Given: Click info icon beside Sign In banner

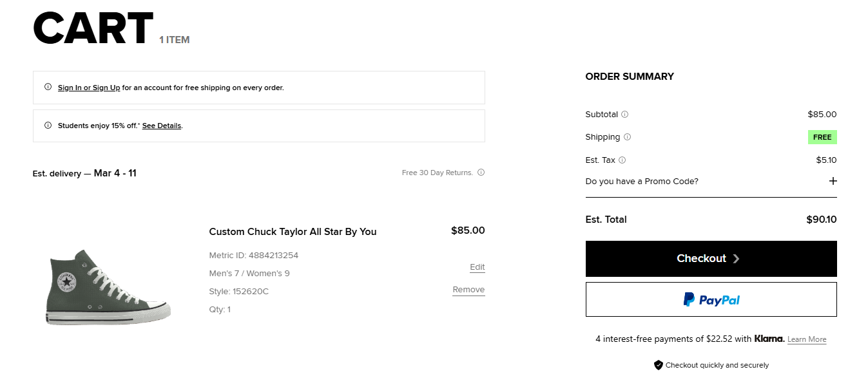Looking at the screenshot, I should pyautogui.click(x=48, y=87).
